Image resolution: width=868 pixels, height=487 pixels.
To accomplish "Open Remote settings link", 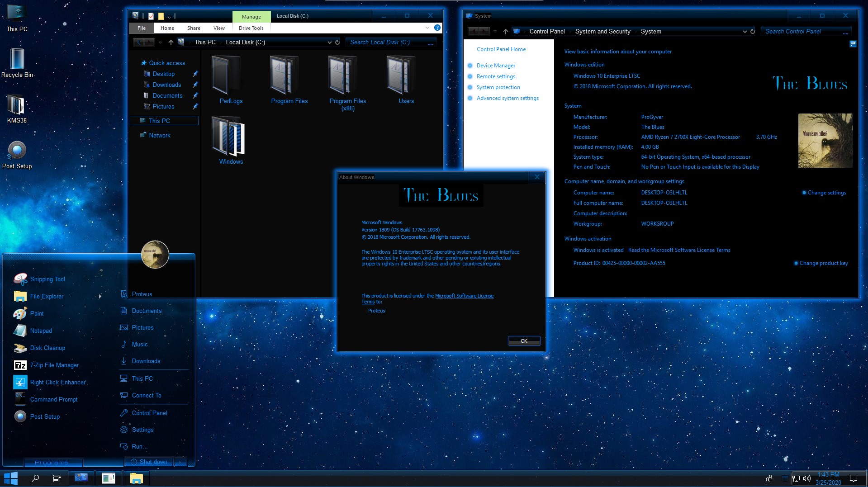I will tap(496, 76).
